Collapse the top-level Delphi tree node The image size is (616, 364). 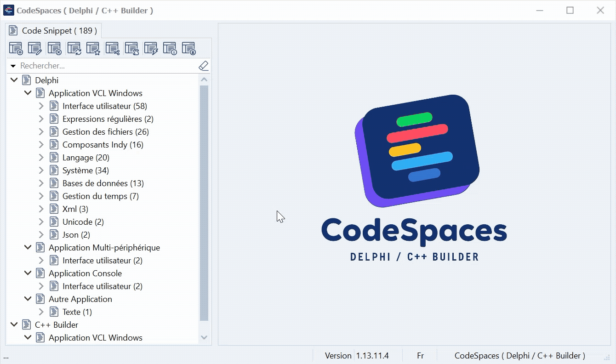point(14,80)
